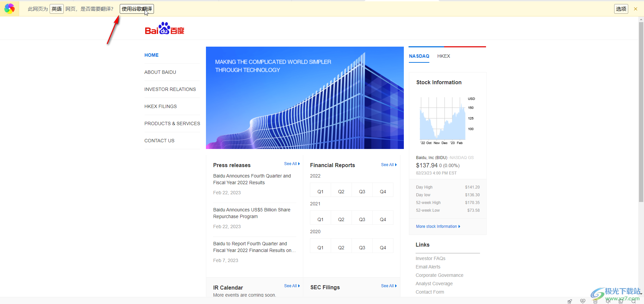The height and width of the screenshot is (304, 644).
Task: Open the INVESTOR RELATIONS menu item
Action: coord(170,89)
